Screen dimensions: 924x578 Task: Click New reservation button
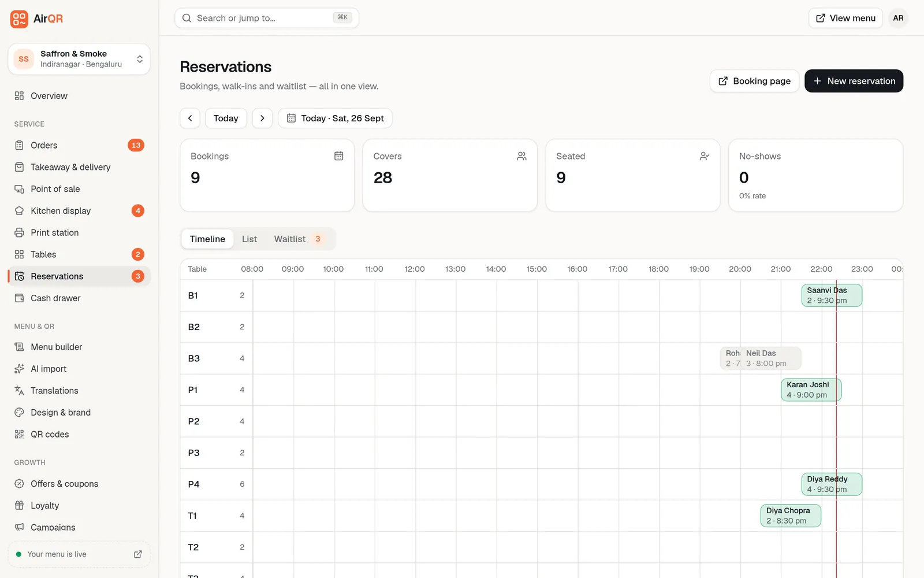[854, 81]
